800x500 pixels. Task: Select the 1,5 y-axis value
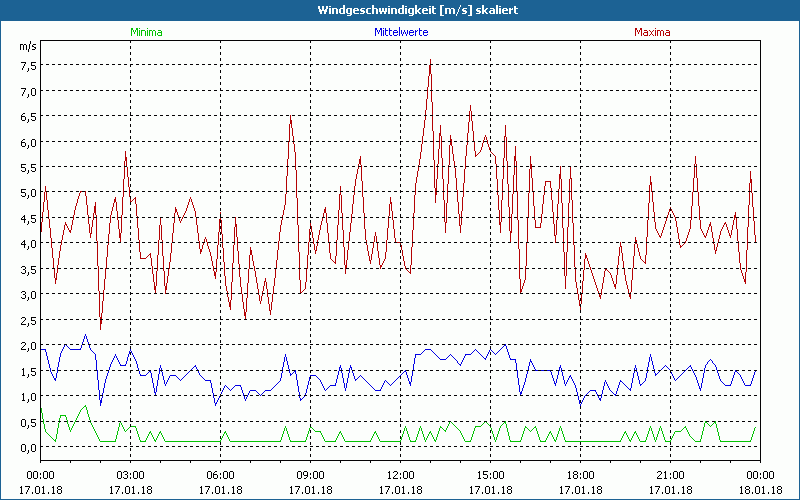(x=29, y=371)
